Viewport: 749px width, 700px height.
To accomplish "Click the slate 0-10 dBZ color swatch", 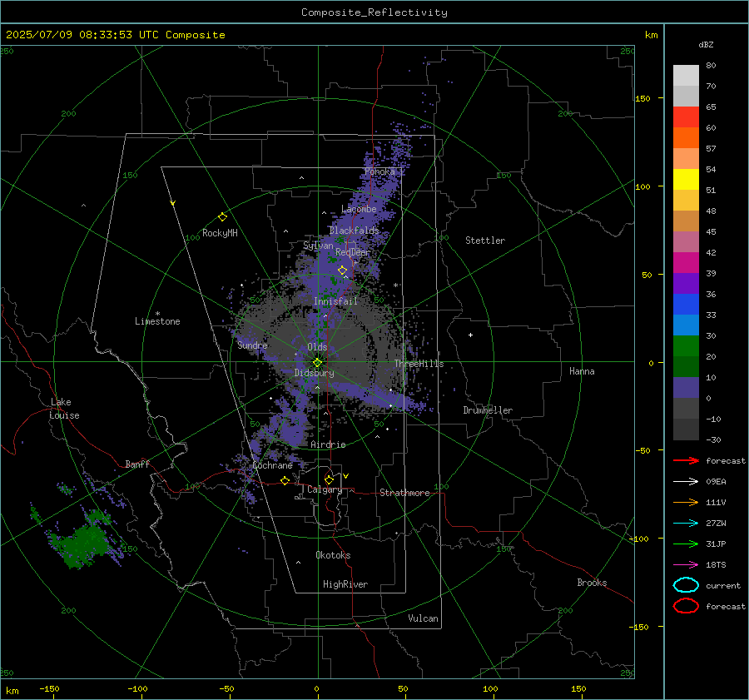I will pyautogui.click(x=686, y=388).
